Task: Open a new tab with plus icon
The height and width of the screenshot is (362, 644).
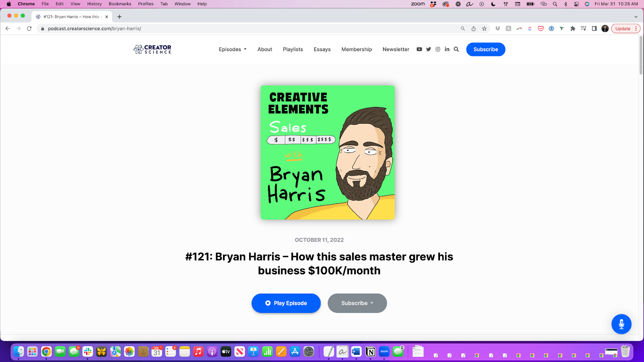Action: pos(119,17)
